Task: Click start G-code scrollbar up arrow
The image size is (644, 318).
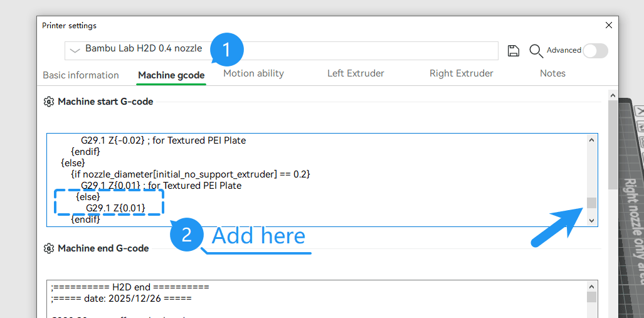Action: coord(591,140)
